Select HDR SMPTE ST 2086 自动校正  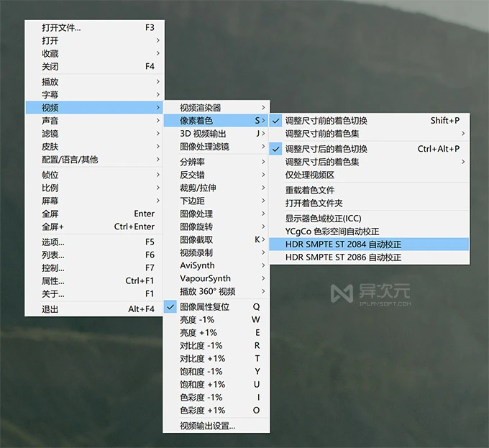coord(369,257)
